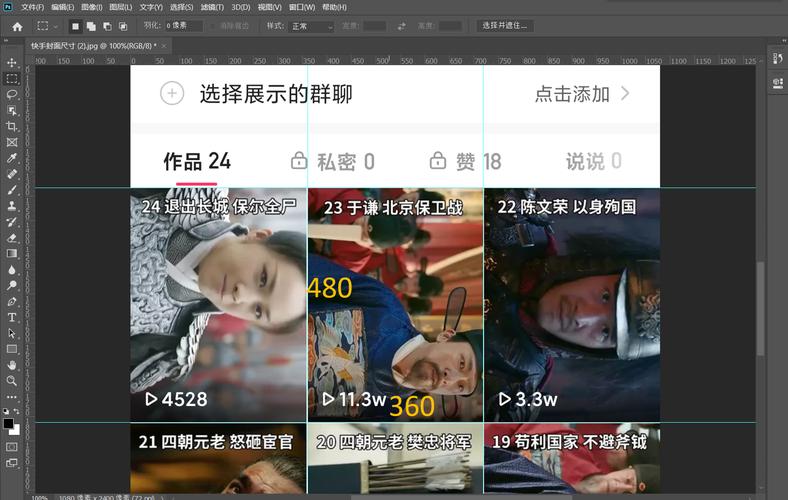
Task: Toggle Quick Mask mode
Action: [12, 445]
